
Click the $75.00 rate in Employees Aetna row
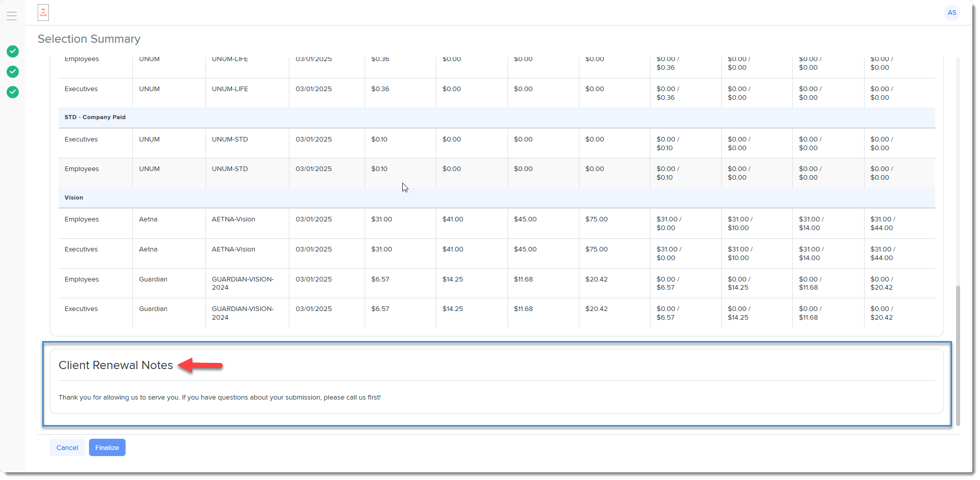pyautogui.click(x=596, y=219)
